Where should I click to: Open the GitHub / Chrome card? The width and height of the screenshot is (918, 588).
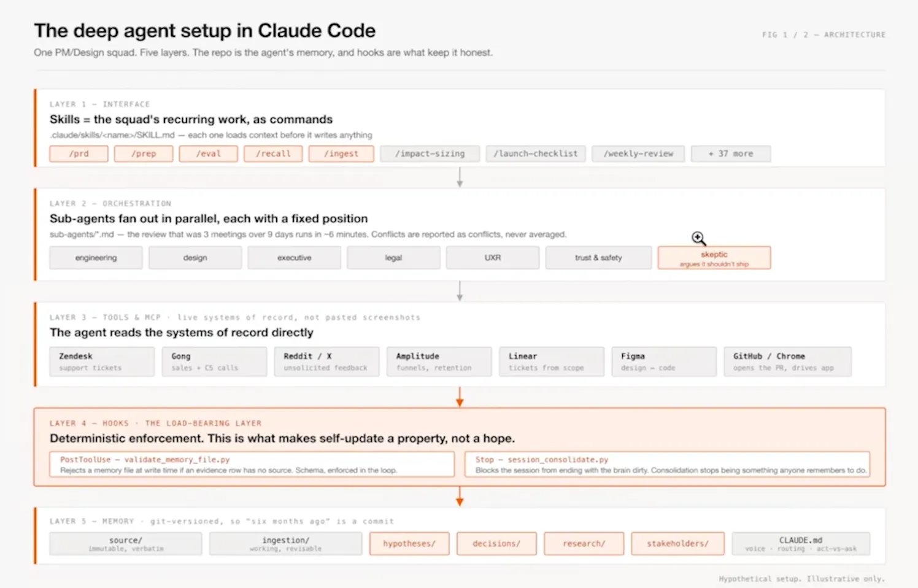(788, 362)
